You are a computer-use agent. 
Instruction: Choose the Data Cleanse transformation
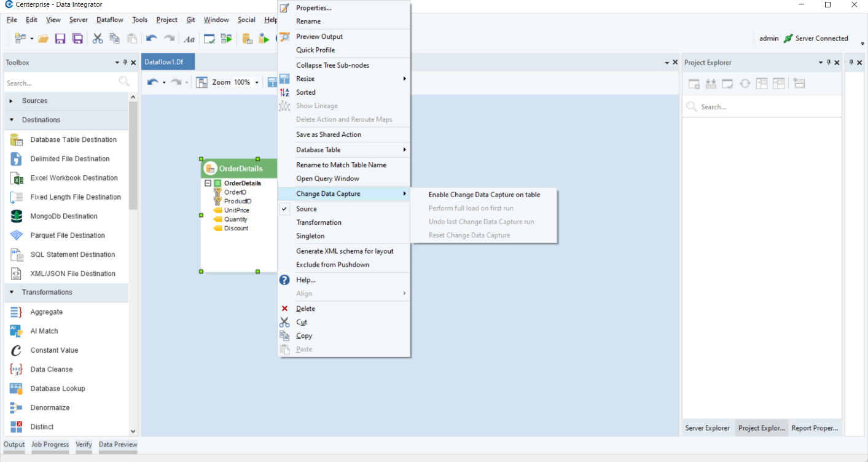point(52,369)
